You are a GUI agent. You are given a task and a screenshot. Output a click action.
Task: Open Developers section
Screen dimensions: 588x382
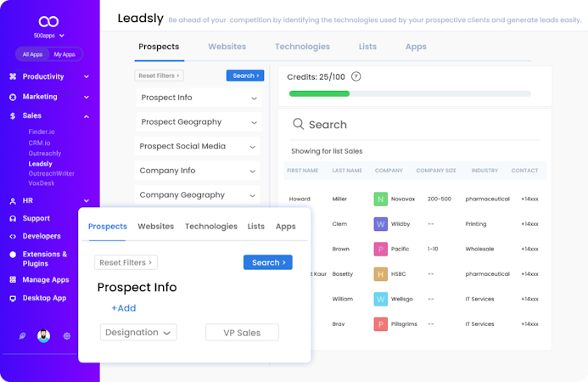coord(42,236)
